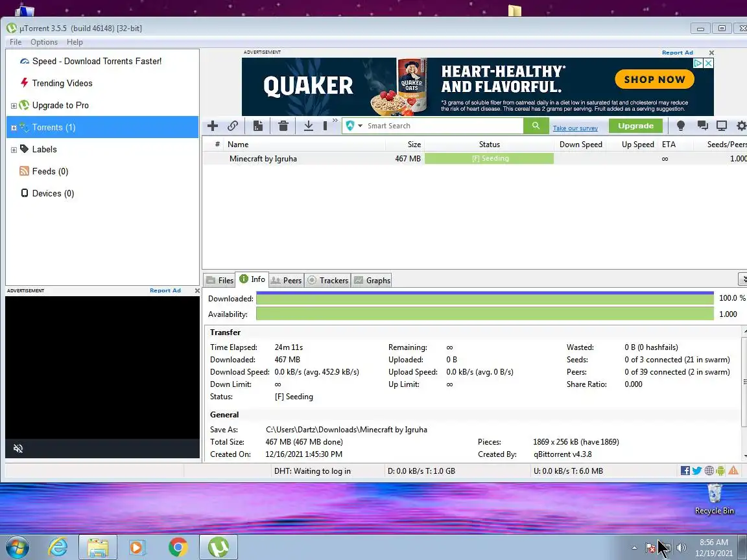The height and width of the screenshot is (560, 747).
Task: Close the top banner advertisement
Action: click(711, 52)
